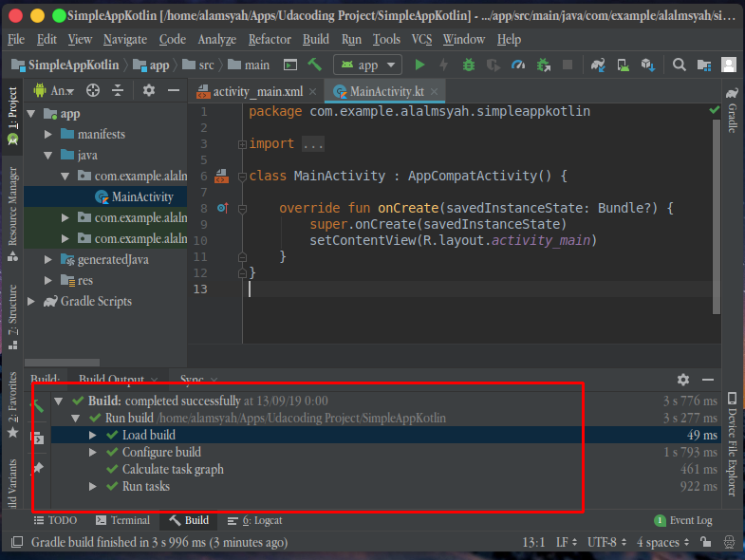Run app with coverage icon
This screenshot has width=745, height=560.
[494, 65]
